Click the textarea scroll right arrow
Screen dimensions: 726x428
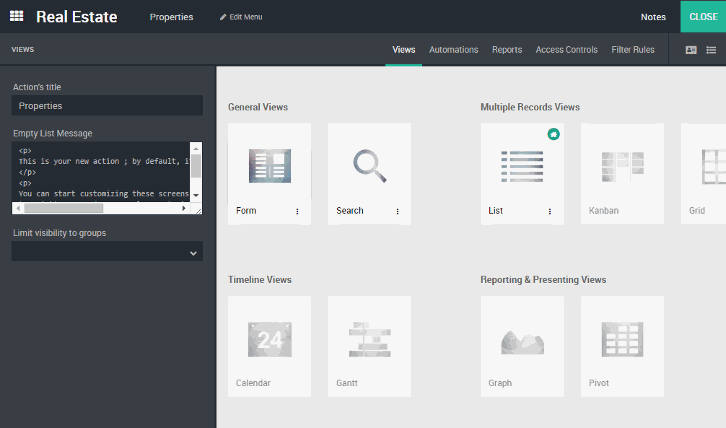(184, 208)
